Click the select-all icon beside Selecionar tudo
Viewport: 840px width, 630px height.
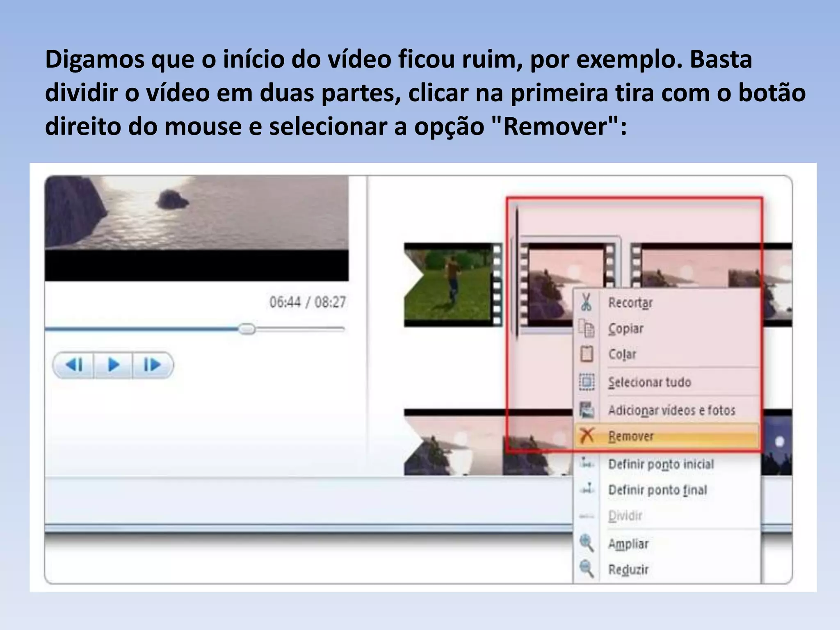587,382
